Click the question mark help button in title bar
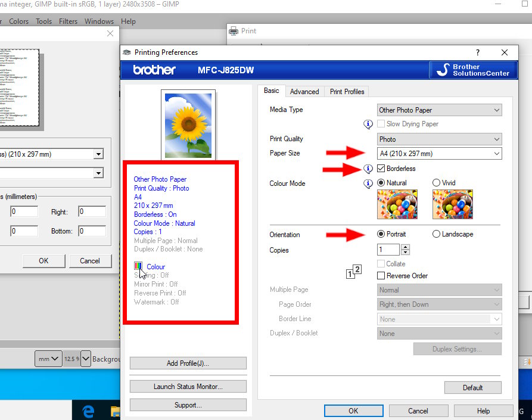Screen dimensions: 532x420 (x=478, y=52)
